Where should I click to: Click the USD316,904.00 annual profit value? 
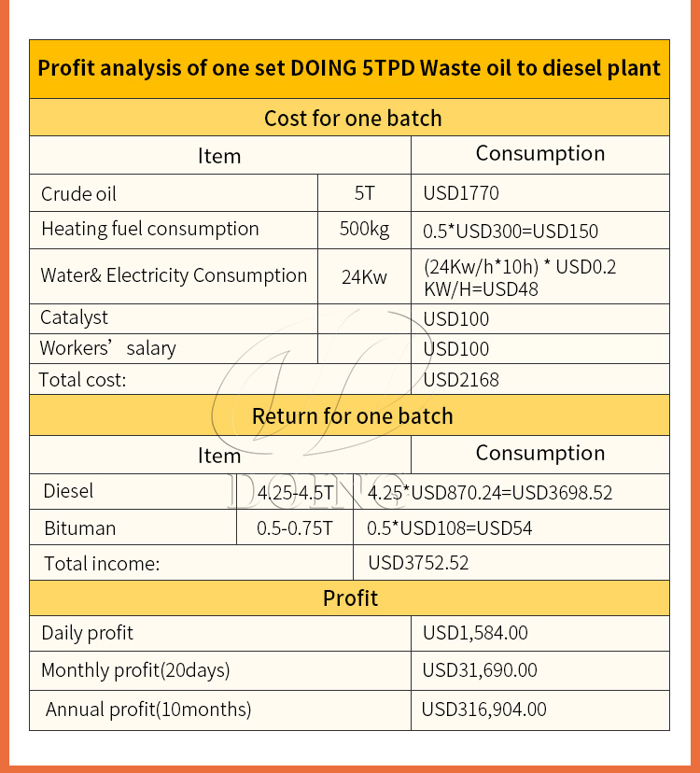pos(483,710)
